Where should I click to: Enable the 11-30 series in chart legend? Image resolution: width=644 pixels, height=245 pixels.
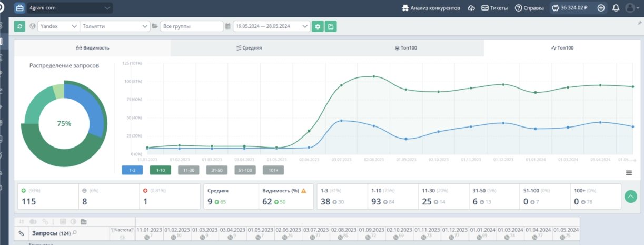pos(189,170)
